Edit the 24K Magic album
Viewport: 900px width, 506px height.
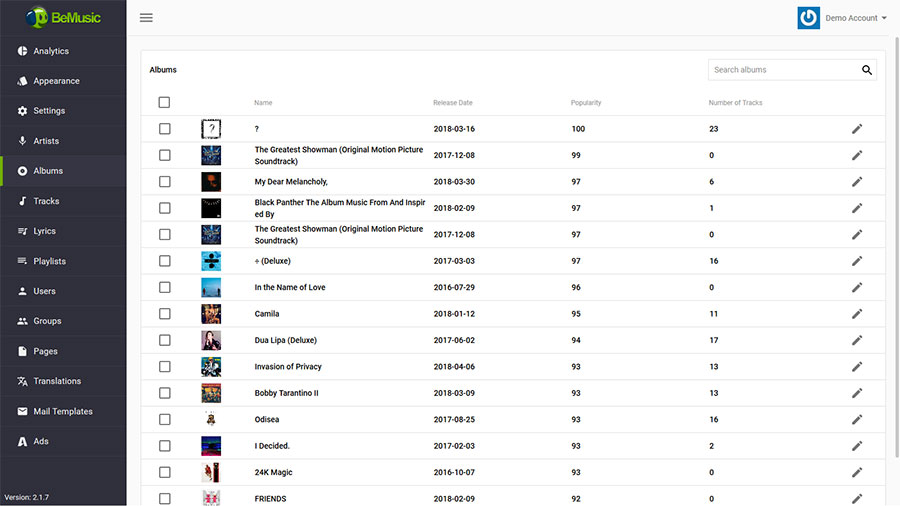(x=856, y=473)
